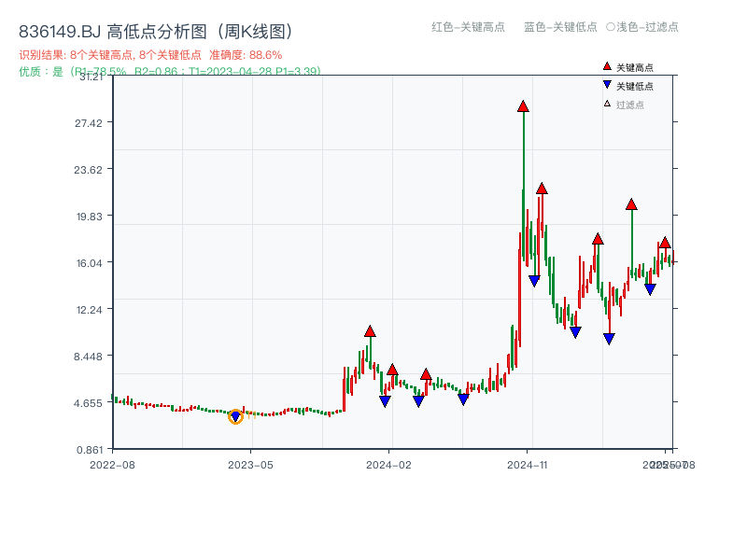
Task: Select the highest red triangle marker above 2024-11 peak
Action: pyautogui.click(x=523, y=105)
